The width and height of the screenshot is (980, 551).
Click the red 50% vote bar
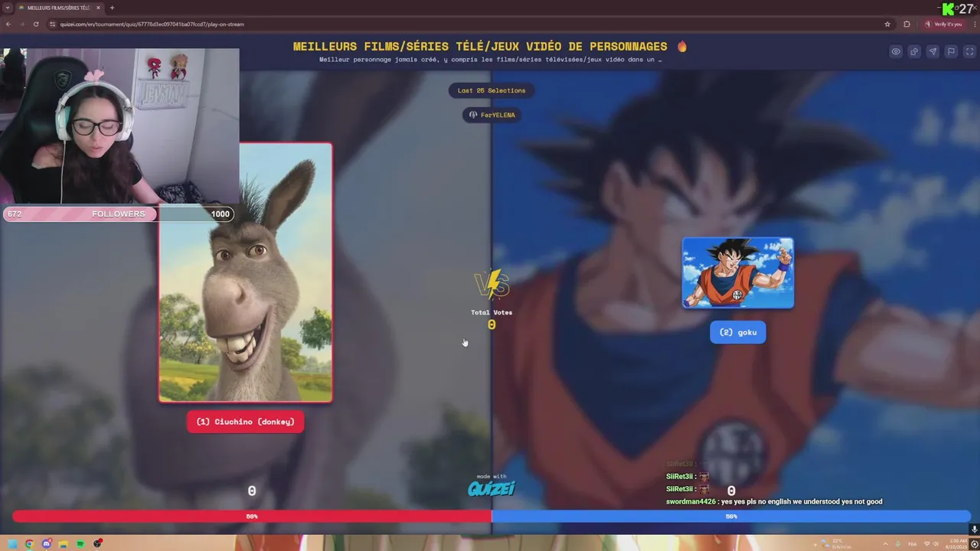tap(252, 517)
